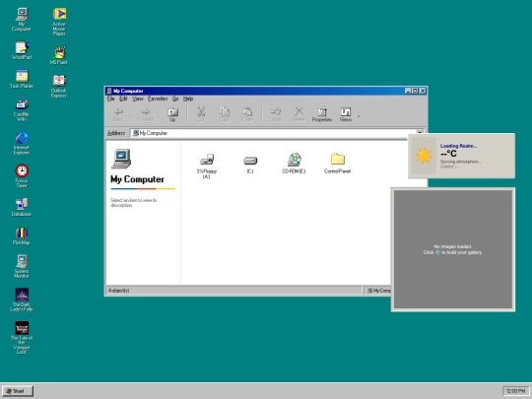Click the Cut scissors toolbar icon

(x=201, y=114)
